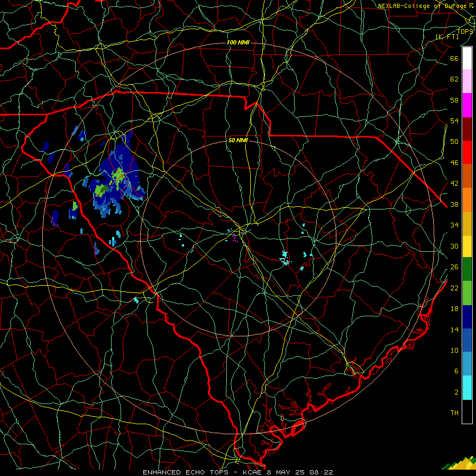Click the "[K FT]" units label

point(447,36)
